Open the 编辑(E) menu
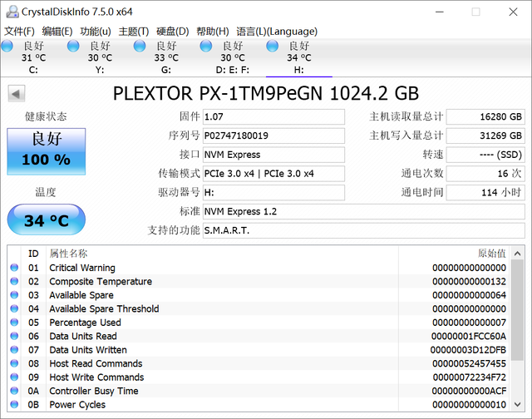 click(57, 32)
